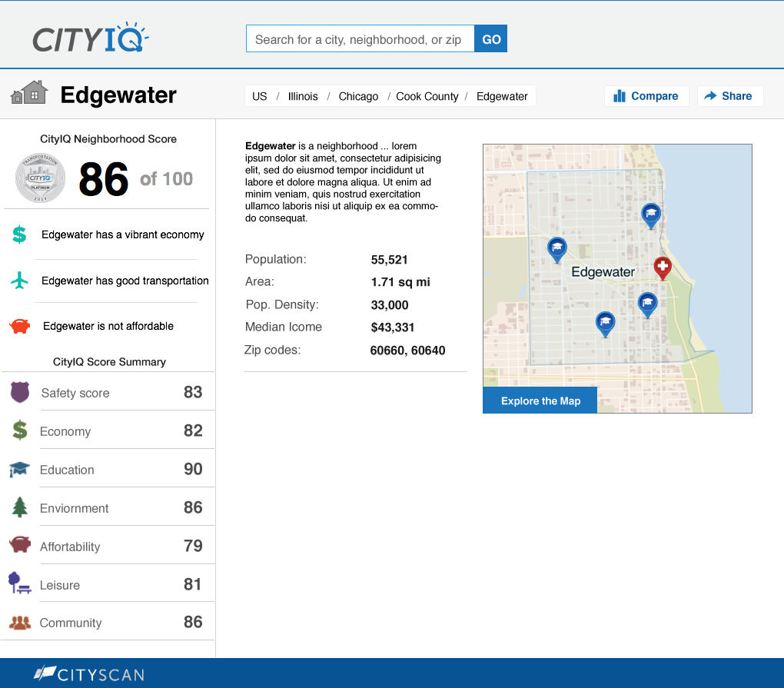Viewport: 784px width, 688px height.
Task: Click the Leisure park bench icon
Action: coord(19,583)
